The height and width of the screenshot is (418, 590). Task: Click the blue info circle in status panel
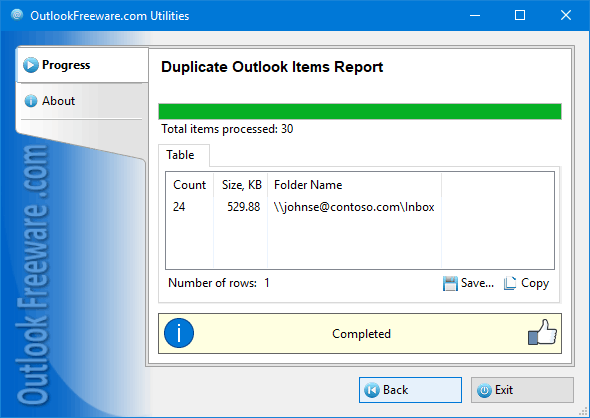click(179, 333)
